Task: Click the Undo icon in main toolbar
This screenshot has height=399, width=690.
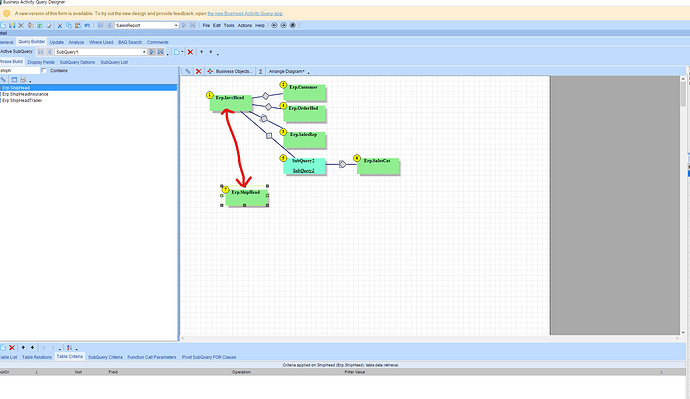Action: 87,26
